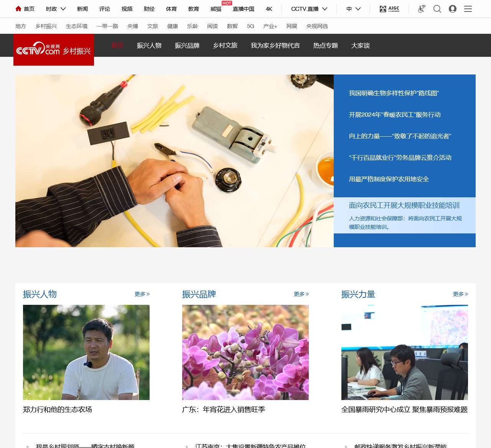Click the HOT 熊猫 channel link

coord(216,9)
